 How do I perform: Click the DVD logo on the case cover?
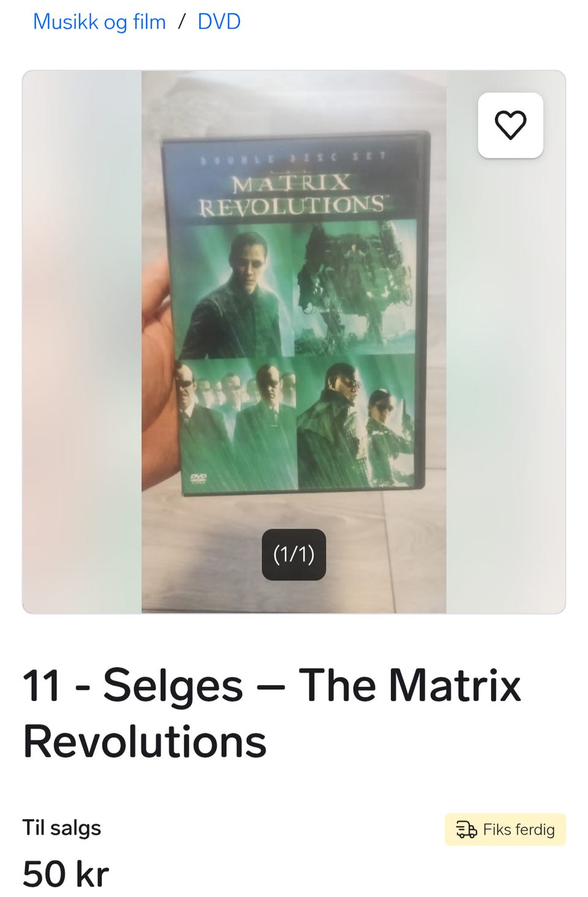[198, 479]
